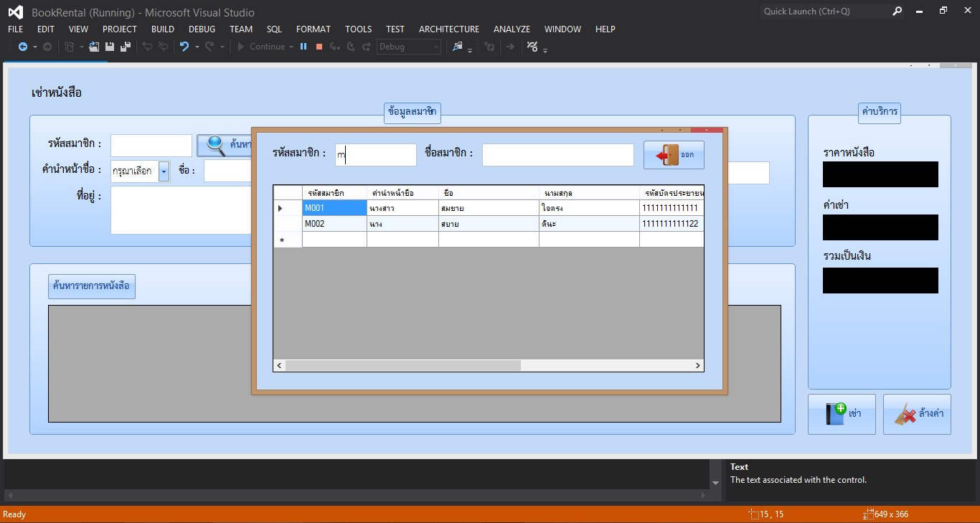This screenshot has height=523, width=980.
Task: Open the TOOLS menu
Action: [359, 29]
